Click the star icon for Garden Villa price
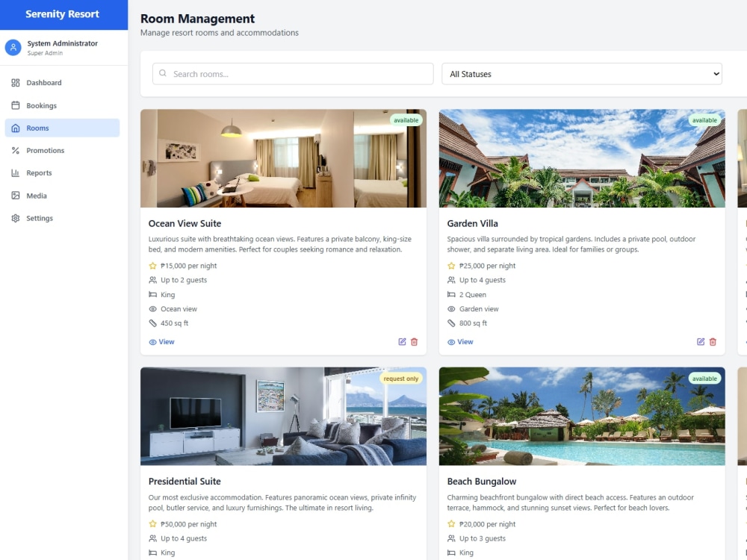747x560 pixels. (x=451, y=266)
